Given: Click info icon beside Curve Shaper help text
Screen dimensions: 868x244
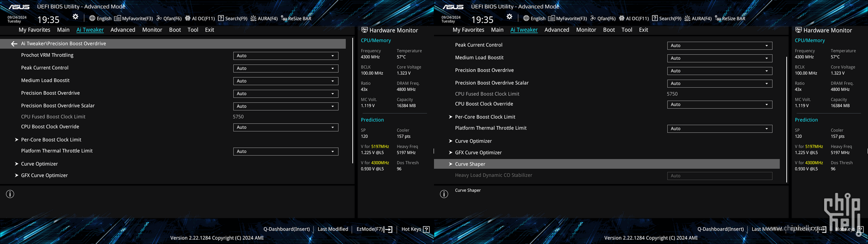Looking at the screenshot, I should pos(444,194).
